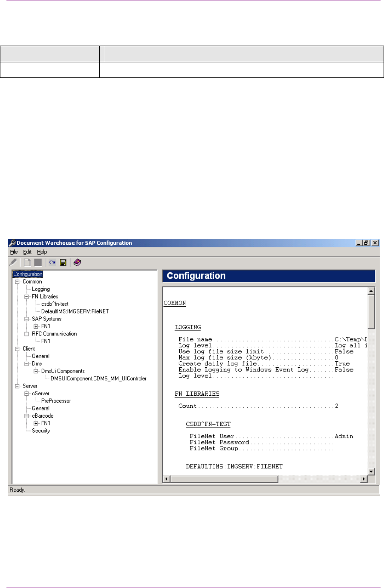
Task: Click the floppy disk save icon
Action: point(63,262)
